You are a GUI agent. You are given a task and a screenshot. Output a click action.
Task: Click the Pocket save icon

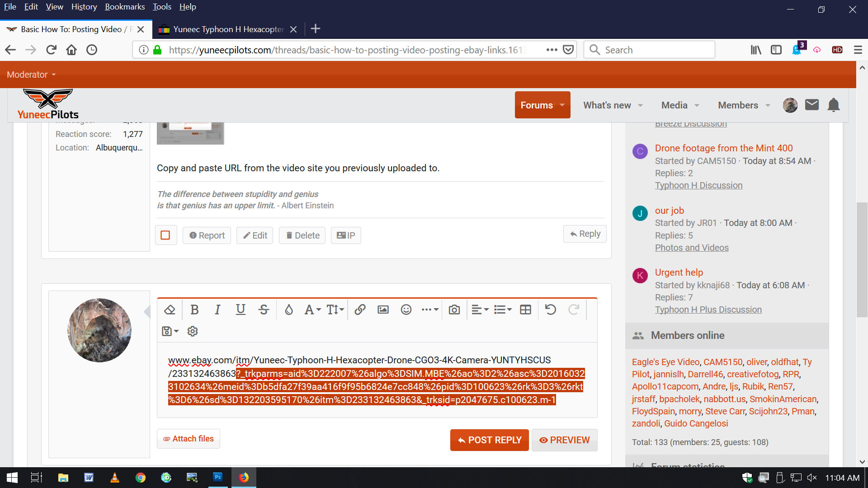coord(568,50)
